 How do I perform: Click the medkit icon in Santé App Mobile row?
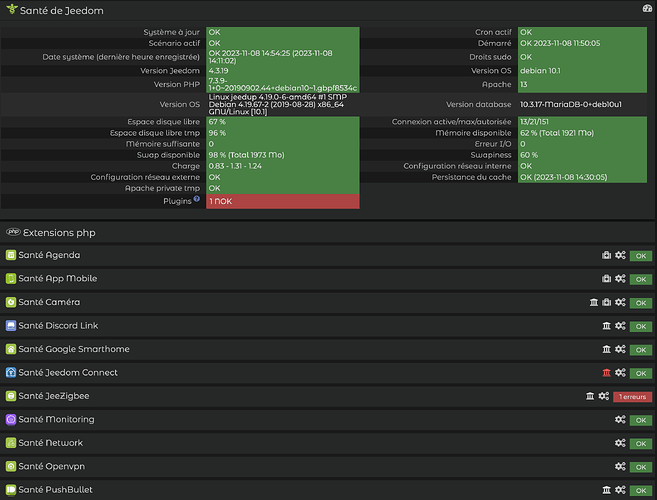click(606, 279)
